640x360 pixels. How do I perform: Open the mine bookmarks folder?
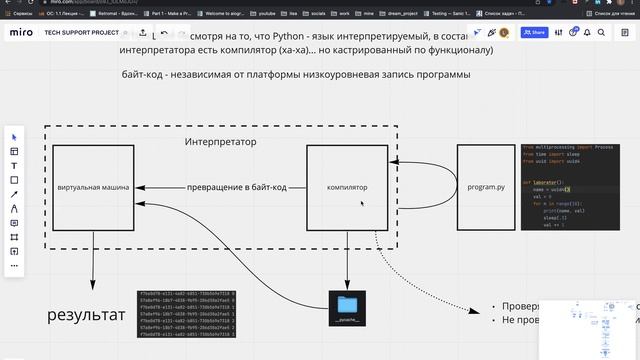pos(364,13)
